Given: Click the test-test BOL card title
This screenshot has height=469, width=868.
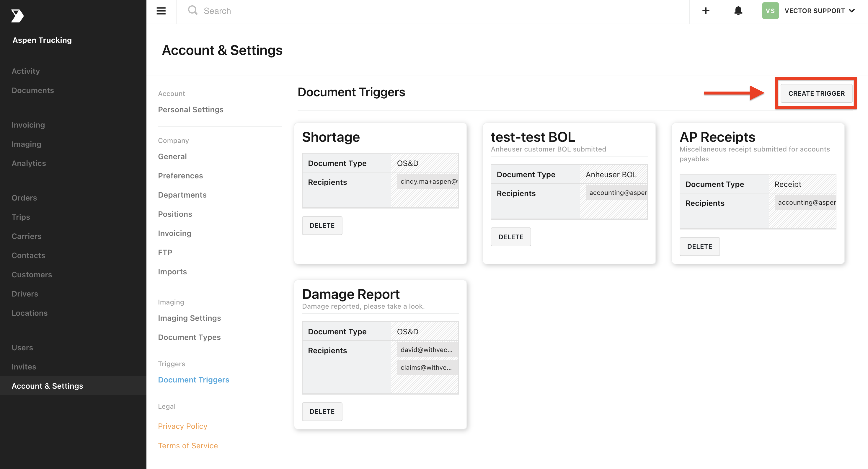Looking at the screenshot, I should (x=533, y=137).
